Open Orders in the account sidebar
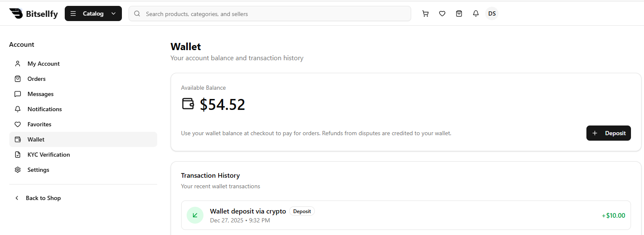Screen dimensions: 644x235 37,79
